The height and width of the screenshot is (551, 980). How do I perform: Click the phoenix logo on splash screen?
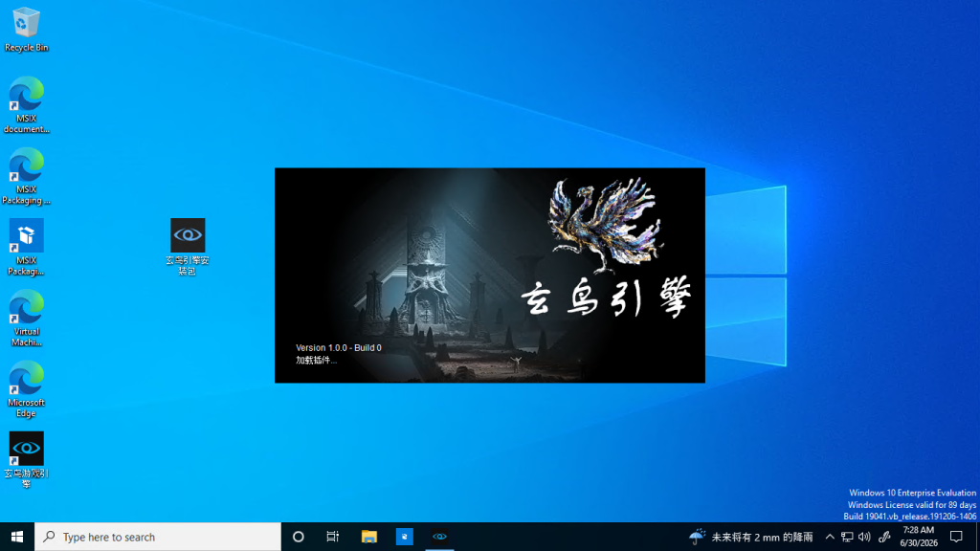point(604,226)
